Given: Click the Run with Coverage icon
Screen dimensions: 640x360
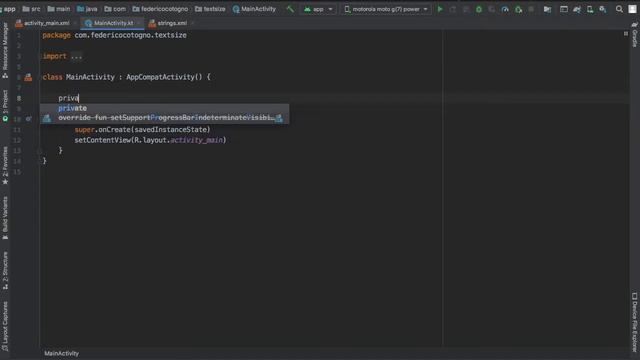Looking at the screenshot, I should (x=492, y=9).
